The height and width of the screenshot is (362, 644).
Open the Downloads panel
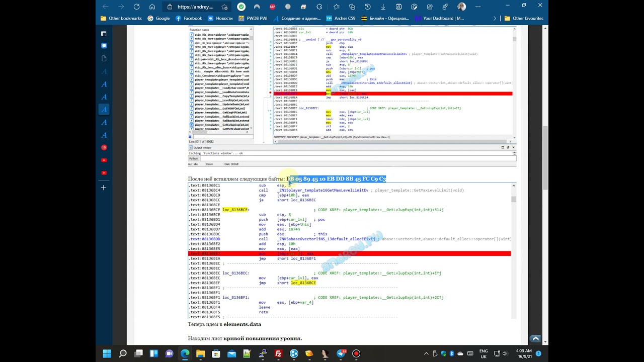pos(383,7)
